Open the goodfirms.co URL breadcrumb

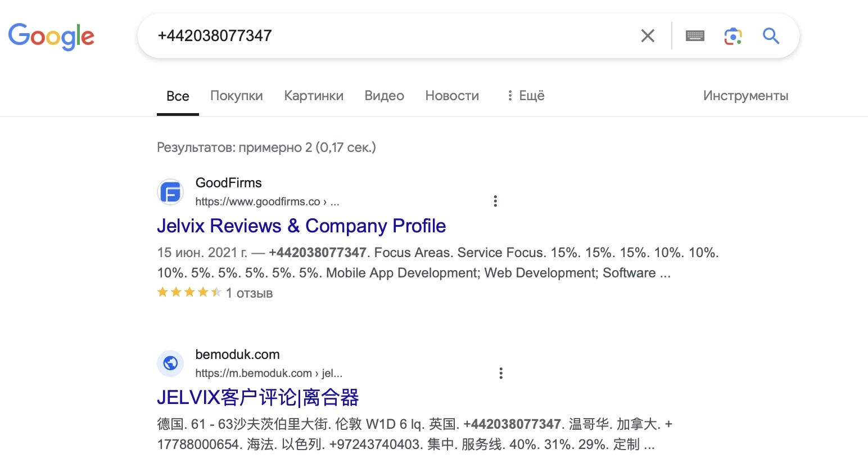[267, 201]
